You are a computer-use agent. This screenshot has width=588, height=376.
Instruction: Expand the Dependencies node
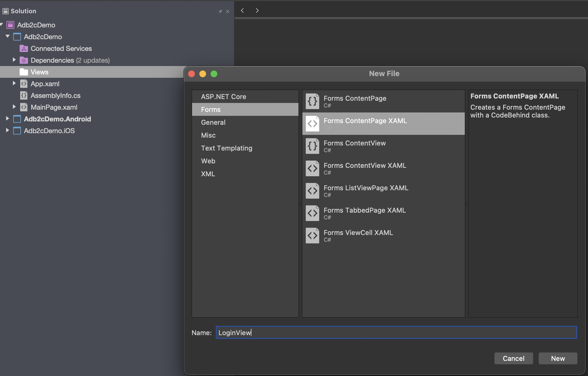14,60
